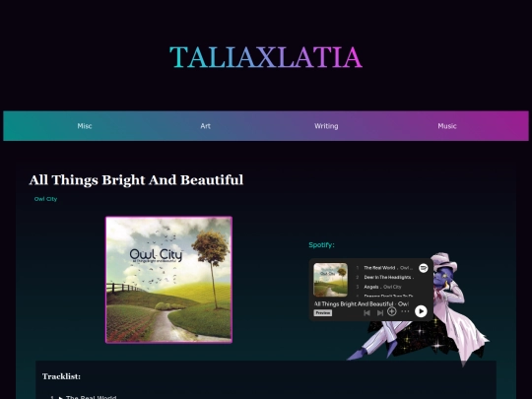532x399 pixels.
Task: View the large Owl City album cover
Action: pos(169,280)
